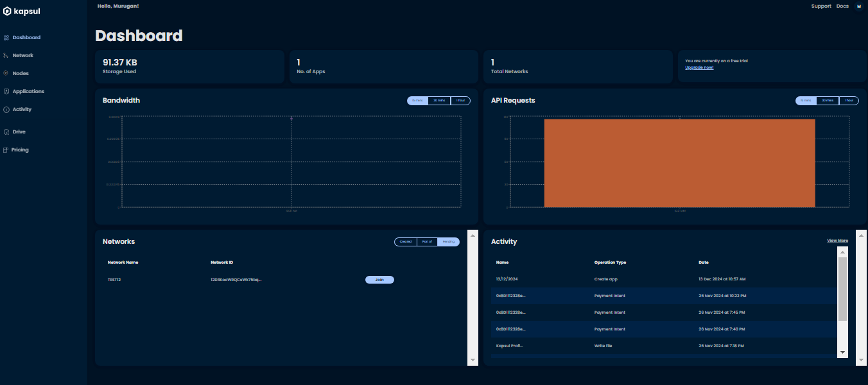868x385 pixels.
Task: Click the Pricing icon in the sidebar
Action: [x=6, y=150]
